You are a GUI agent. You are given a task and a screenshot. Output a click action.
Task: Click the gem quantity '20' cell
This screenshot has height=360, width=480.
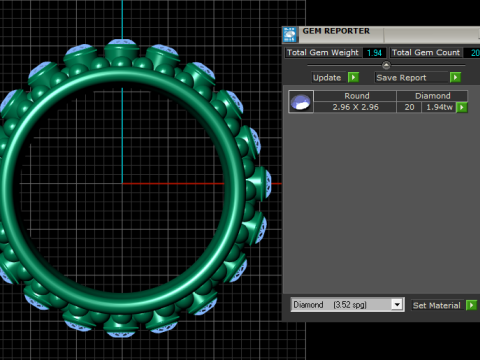pyautogui.click(x=409, y=107)
